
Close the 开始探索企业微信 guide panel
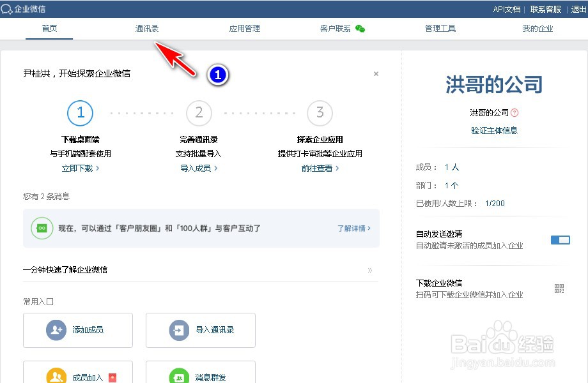[376, 74]
